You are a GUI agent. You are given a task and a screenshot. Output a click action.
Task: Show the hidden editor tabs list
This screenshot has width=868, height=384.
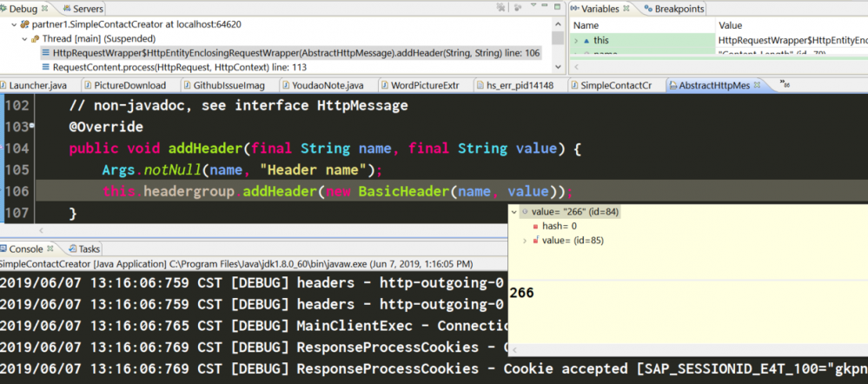[x=784, y=84]
